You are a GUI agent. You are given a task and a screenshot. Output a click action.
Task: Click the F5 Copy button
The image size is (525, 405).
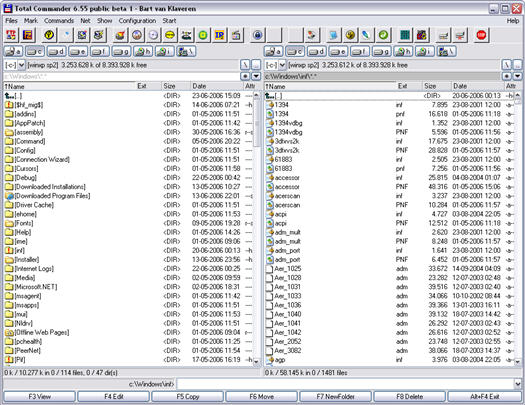pos(188,397)
